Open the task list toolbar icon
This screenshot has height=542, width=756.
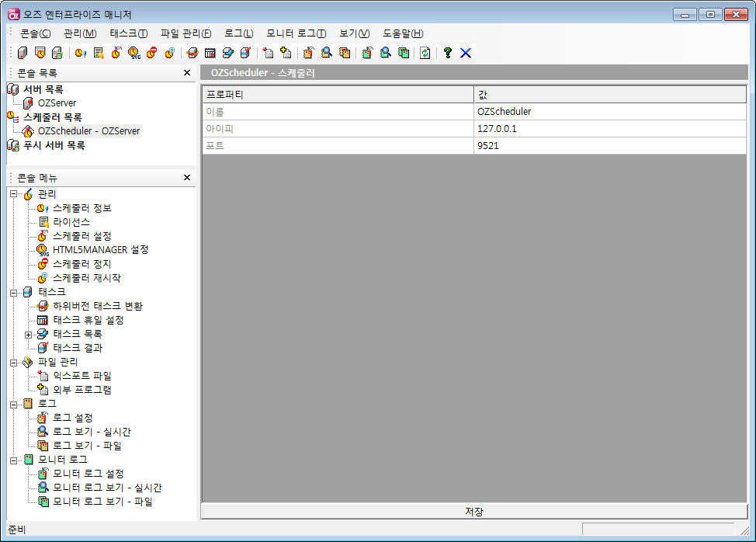tap(228, 53)
